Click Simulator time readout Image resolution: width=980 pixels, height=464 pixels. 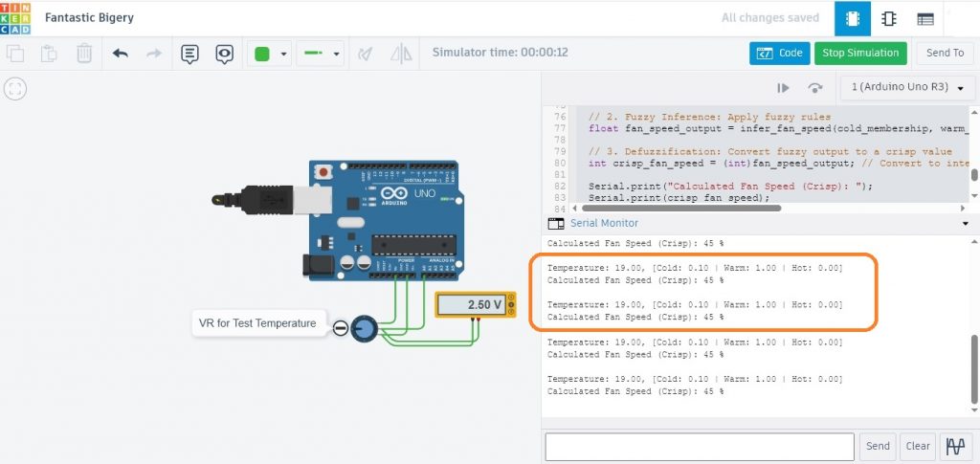500,53
